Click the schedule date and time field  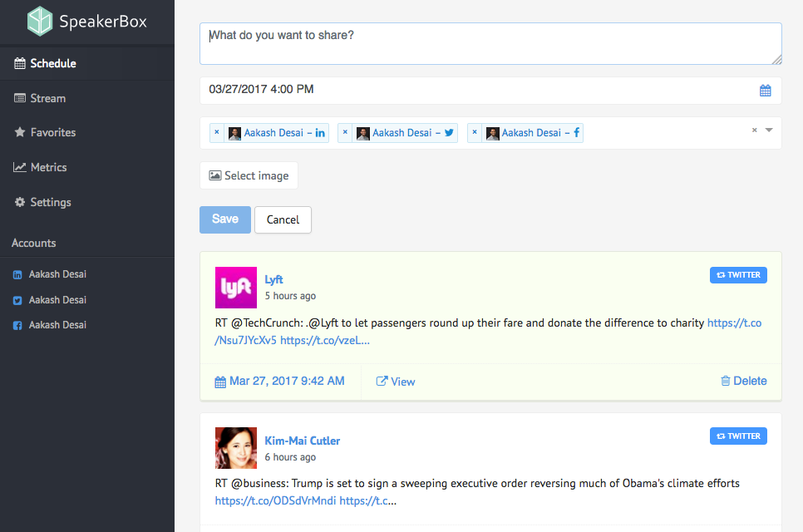(x=490, y=90)
